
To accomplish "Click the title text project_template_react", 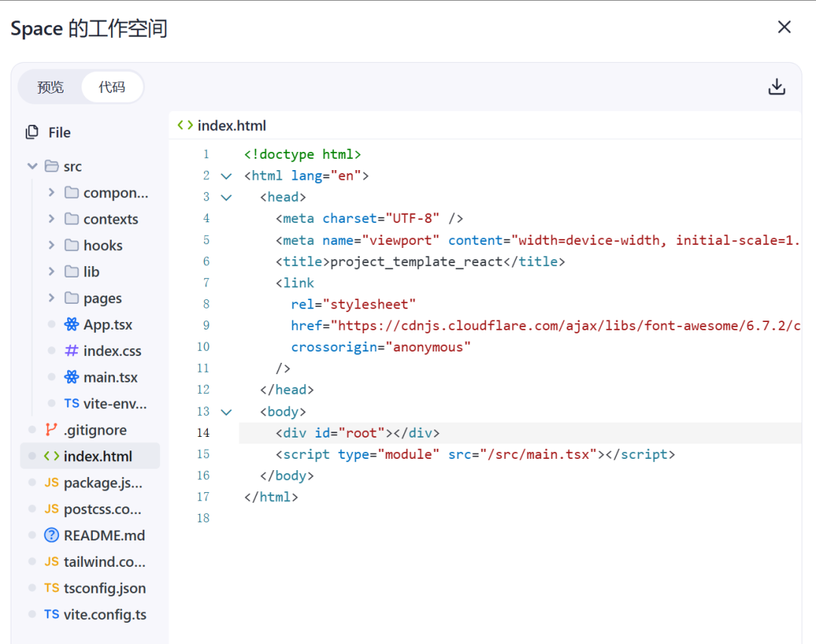I will click(x=416, y=262).
